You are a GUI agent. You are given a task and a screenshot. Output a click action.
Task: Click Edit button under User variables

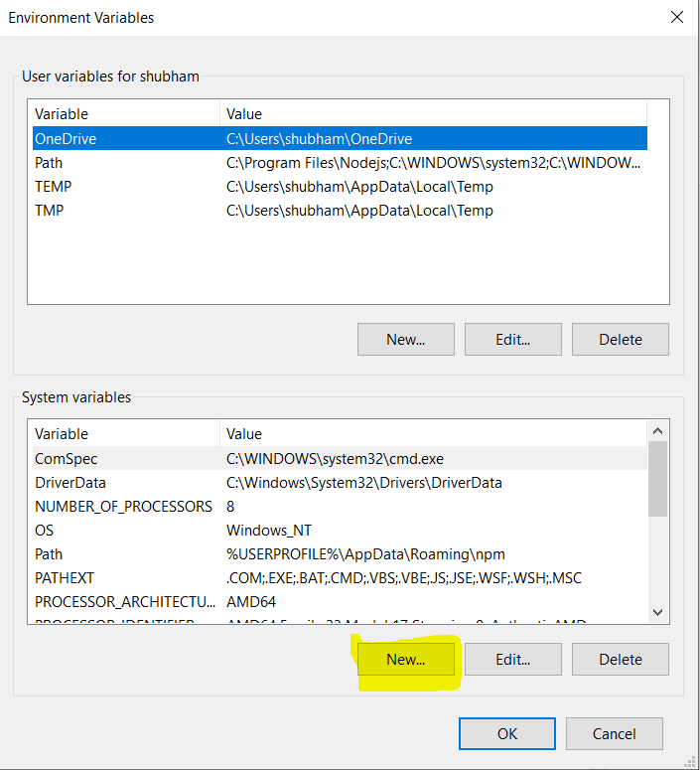(x=513, y=340)
